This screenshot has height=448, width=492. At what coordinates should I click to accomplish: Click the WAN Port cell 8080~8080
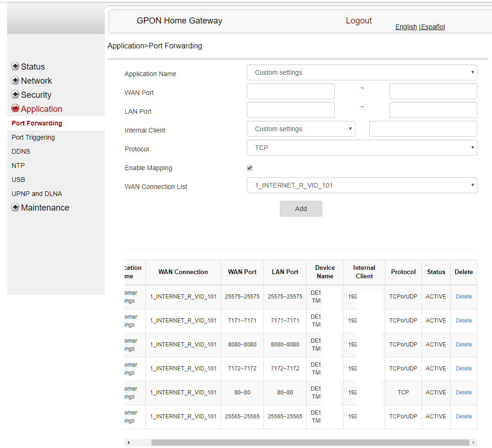click(242, 345)
